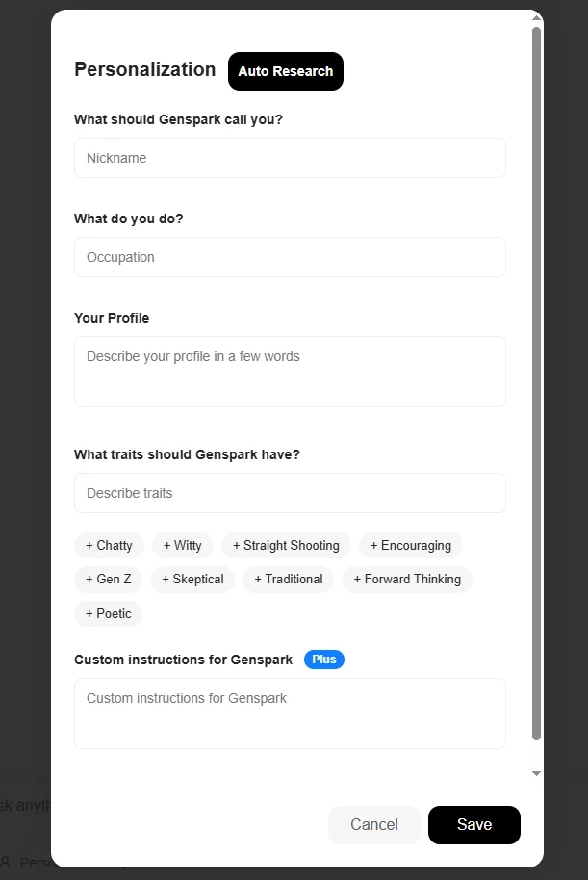Cancel the personalization dialog

click(374, 824)
